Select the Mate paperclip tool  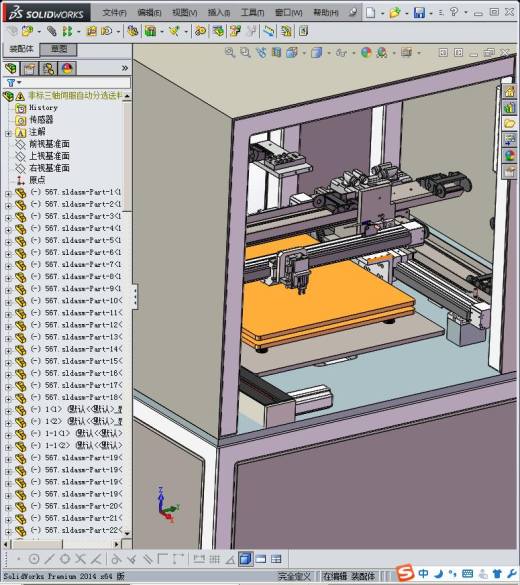[51, 31]
